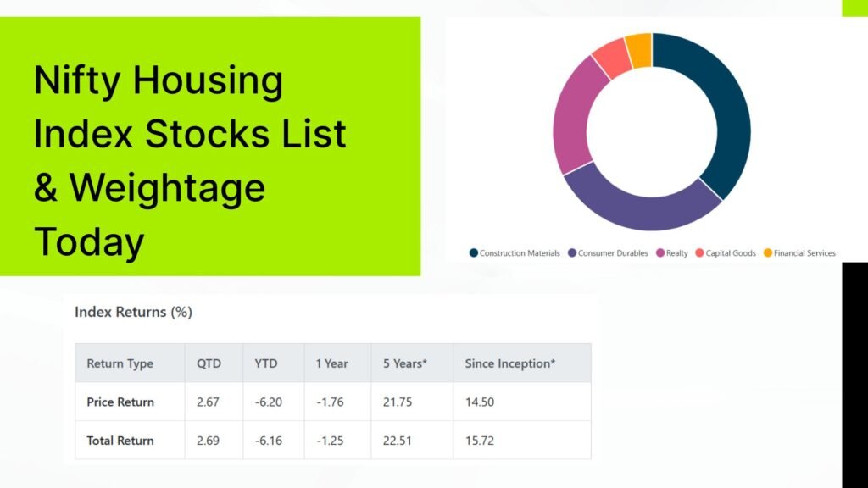Click Total Return 1 Year value -1.25

(330, 441)
